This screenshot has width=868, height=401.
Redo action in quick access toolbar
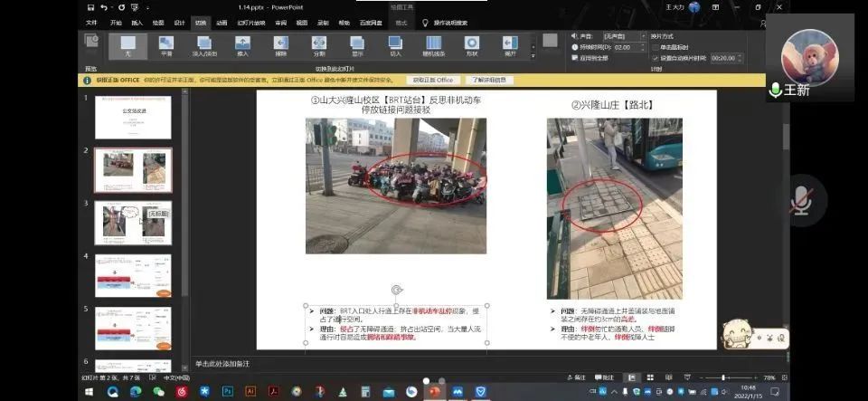(x=122, y=8)
